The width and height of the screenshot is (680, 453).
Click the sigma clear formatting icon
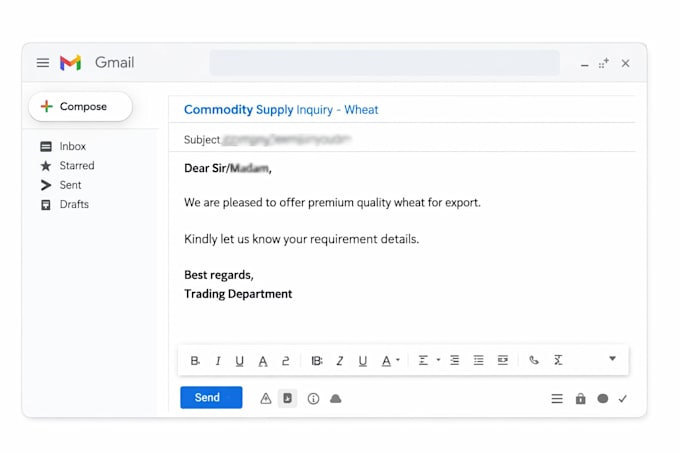[x=558, y=360]
